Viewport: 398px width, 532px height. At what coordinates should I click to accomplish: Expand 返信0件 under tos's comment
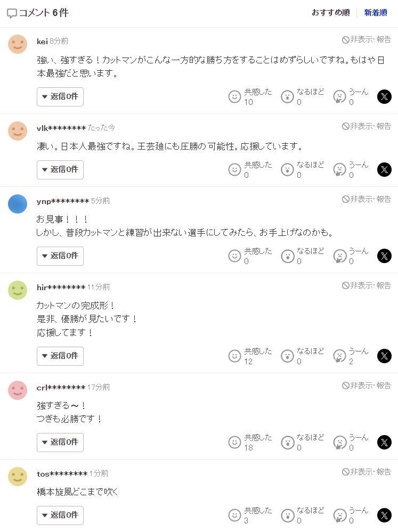(x=60, y=515)
